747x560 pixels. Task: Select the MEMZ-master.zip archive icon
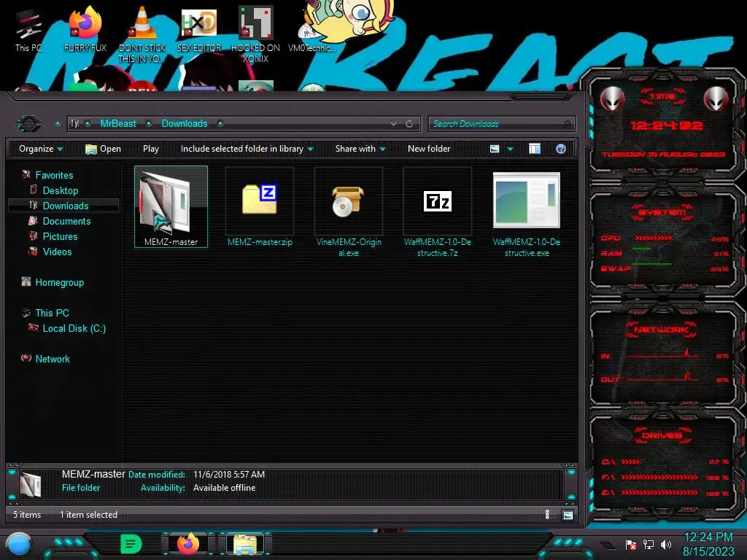[260, 199]
